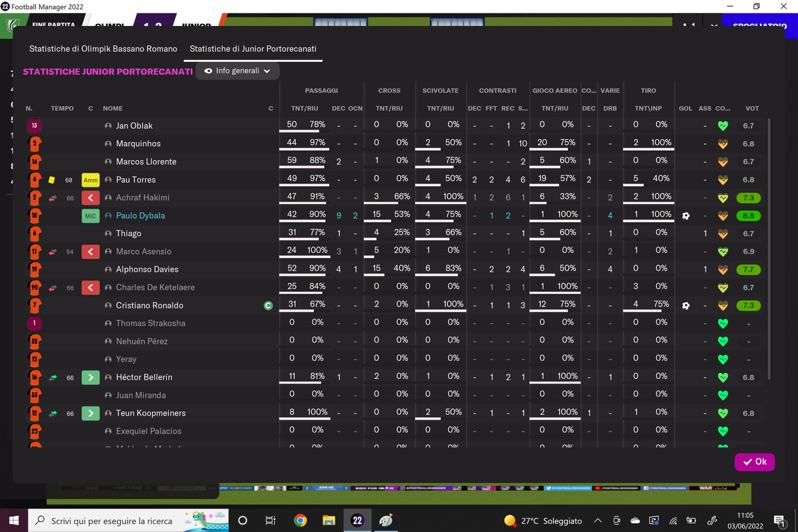Click the red substituted-off arrow for Marco Asensio
798x532 pixels.
click(x=90, y=251)
